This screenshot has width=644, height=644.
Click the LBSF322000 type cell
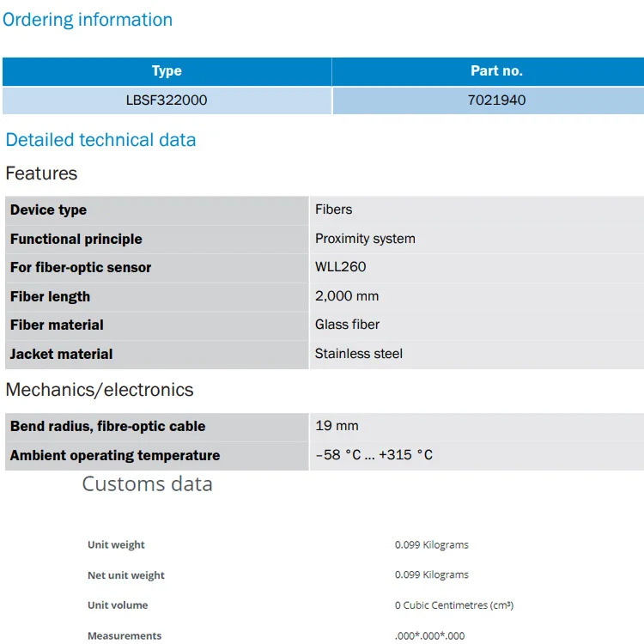[x=167, y=100]
